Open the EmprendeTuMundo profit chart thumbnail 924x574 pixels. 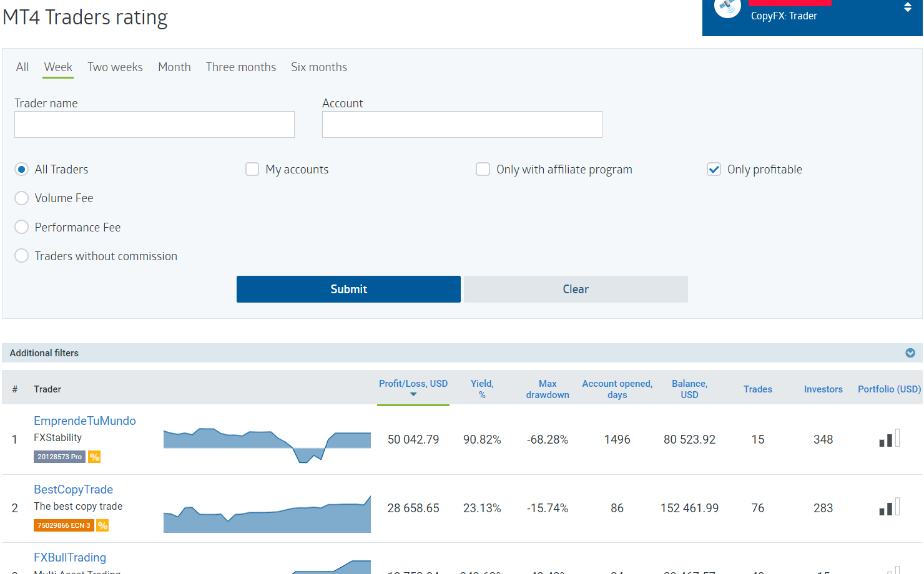(267, 445)
